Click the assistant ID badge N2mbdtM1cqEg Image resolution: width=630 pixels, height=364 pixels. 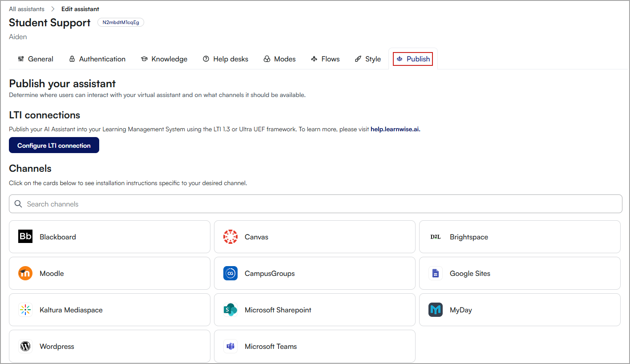tap(121, 22)
